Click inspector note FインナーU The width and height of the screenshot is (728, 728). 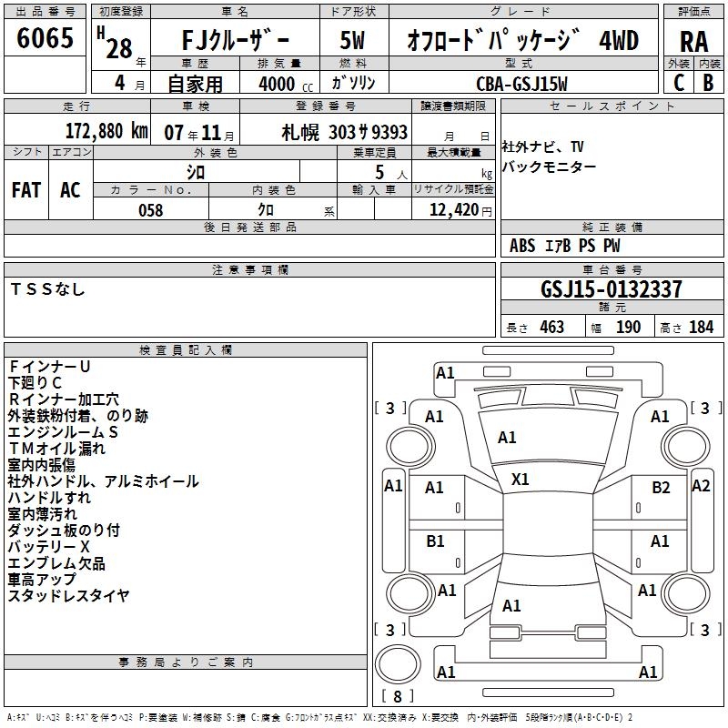pyautogui.click(x=49, y=367)
